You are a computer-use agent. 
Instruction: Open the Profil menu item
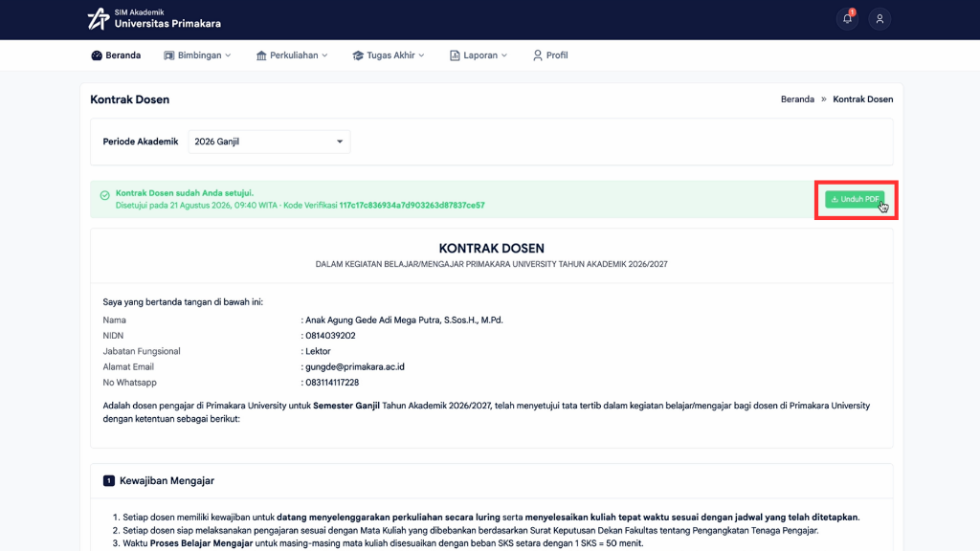550,55
